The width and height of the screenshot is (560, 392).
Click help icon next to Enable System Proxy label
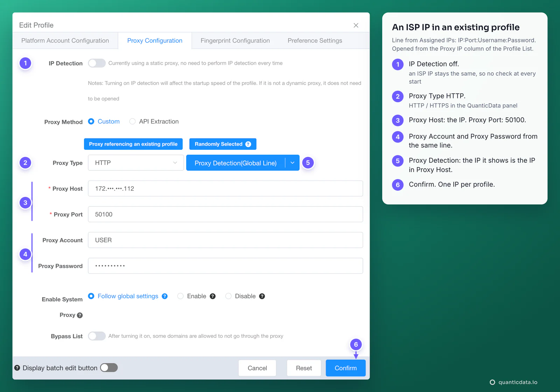(80, 315)
